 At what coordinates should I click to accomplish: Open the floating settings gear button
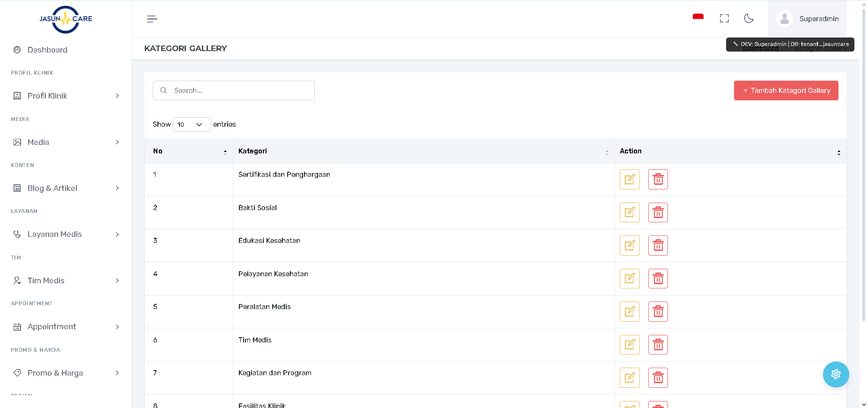point(836,374)
